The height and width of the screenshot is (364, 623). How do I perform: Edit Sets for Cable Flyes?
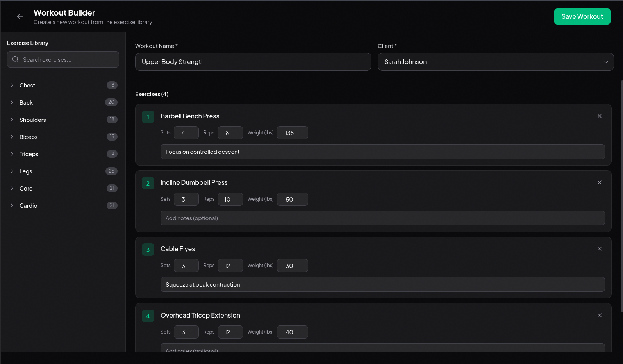(x=186, y=266)
